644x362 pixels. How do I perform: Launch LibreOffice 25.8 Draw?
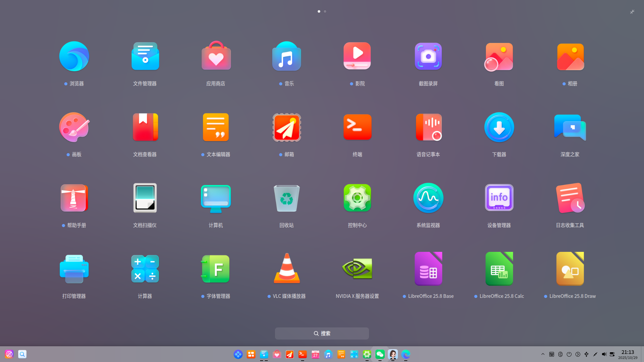pyautogui.click(x=570, y=269)
